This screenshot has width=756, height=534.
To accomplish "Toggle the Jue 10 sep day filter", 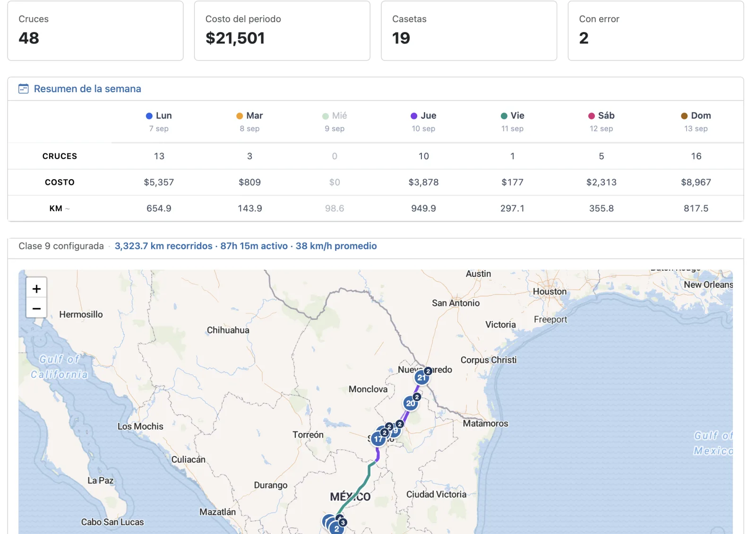I will [x=423, y=121].
